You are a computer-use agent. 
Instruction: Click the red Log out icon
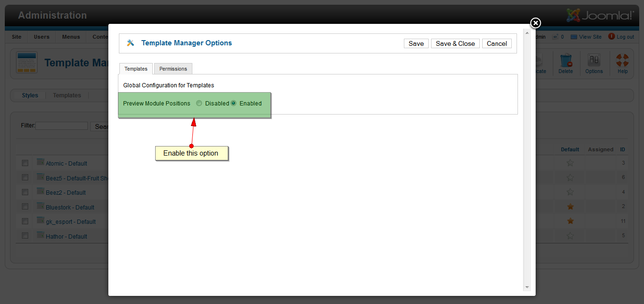(612, 36)
